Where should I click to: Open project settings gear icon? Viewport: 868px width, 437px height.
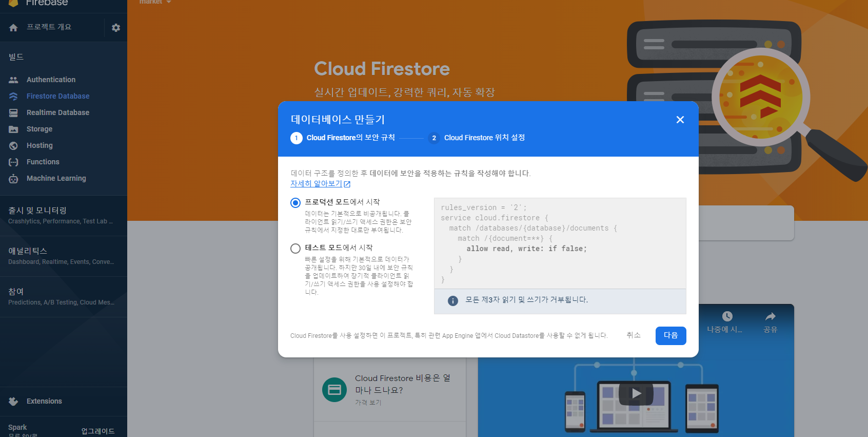click(116, 28)
